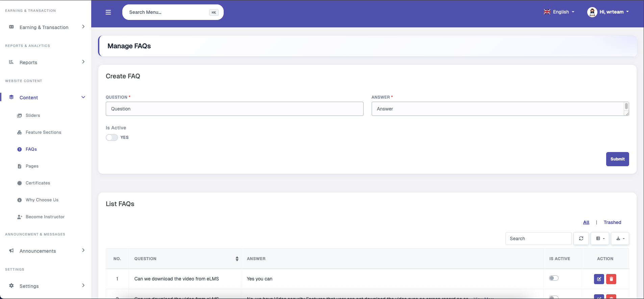644x299 pixels.
Task: Expand the Earning & Transaction menu
Action: (83, 27)
